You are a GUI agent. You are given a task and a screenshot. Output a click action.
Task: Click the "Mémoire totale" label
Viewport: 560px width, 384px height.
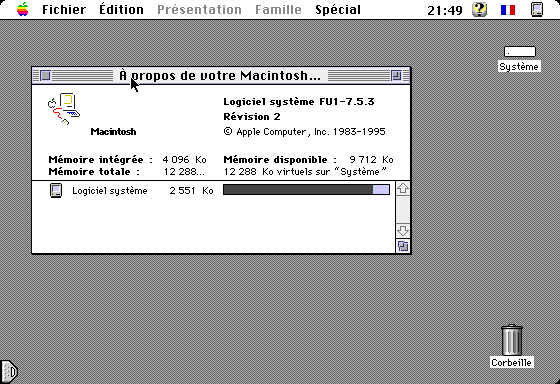click(94, 172)
